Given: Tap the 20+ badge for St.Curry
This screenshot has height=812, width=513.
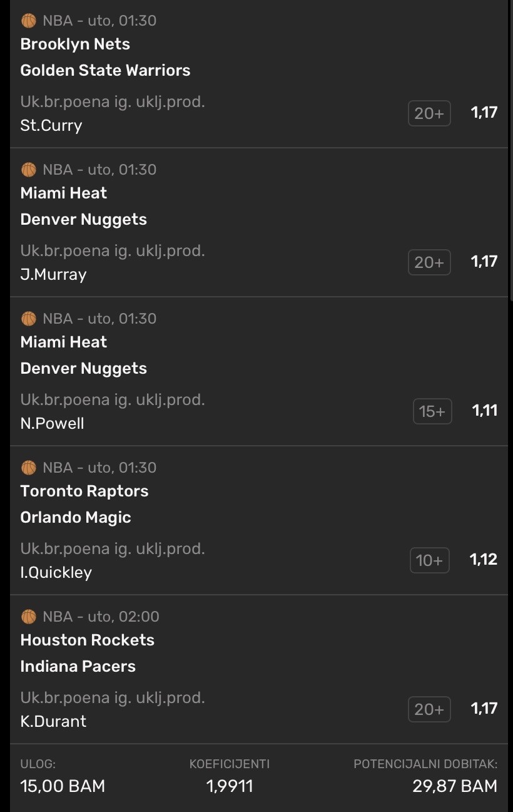Looking at the screenshot, I should pos(429,113).
